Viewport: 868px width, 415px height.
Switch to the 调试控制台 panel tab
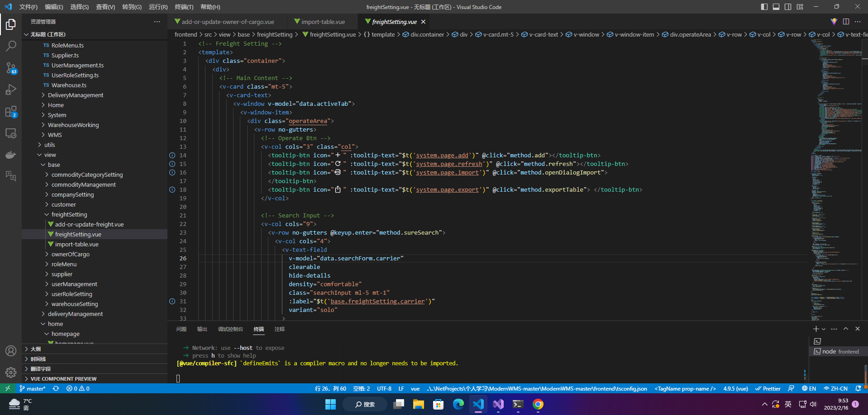pyautogui.click(x=230, y=329)
